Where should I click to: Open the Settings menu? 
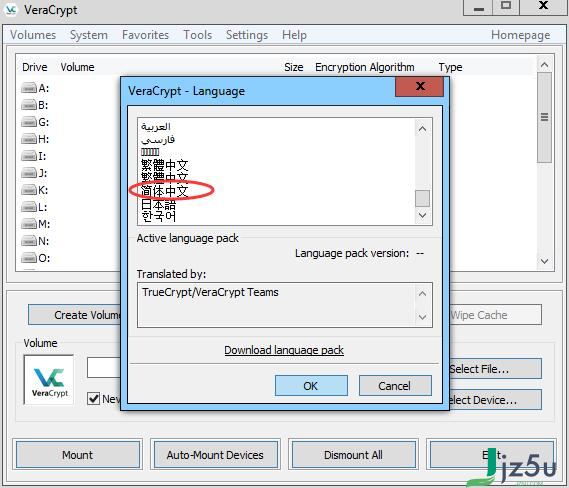tap(247, 35)
